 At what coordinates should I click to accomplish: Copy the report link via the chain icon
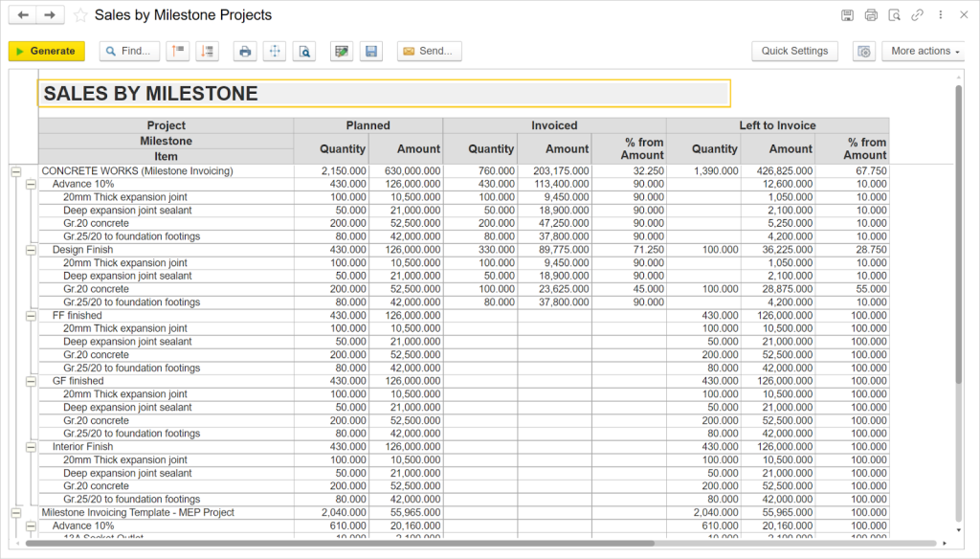[x=917, y=14]
